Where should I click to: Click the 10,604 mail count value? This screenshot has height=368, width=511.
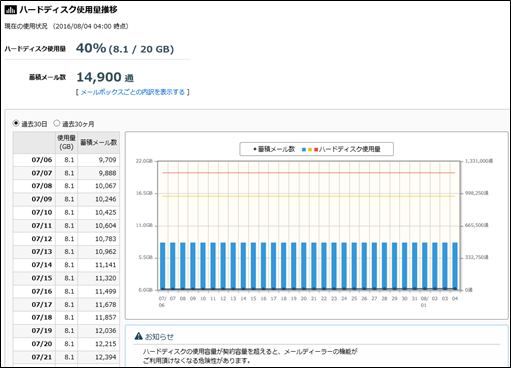(x=106, y=226)
